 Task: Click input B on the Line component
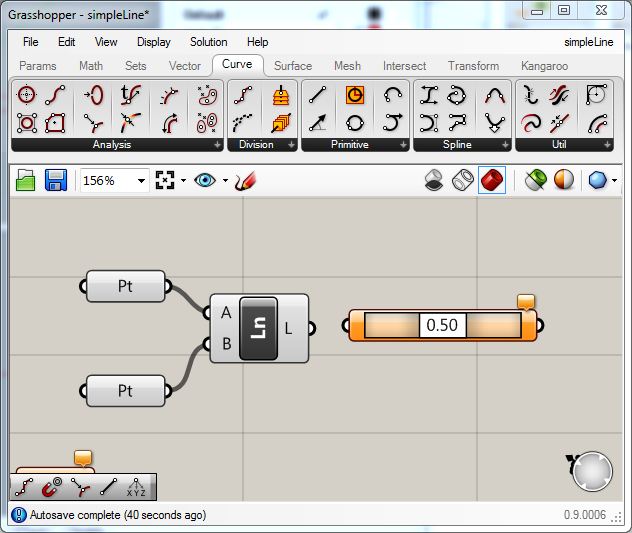227,344
